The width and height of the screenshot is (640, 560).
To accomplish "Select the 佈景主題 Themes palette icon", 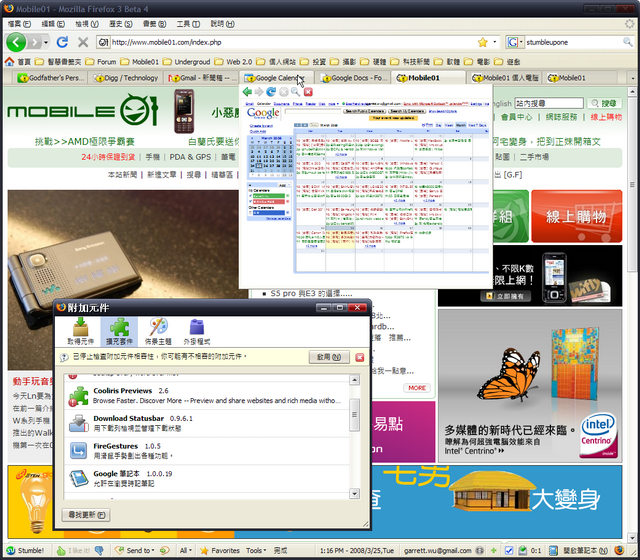I will (x=158, y=331).
